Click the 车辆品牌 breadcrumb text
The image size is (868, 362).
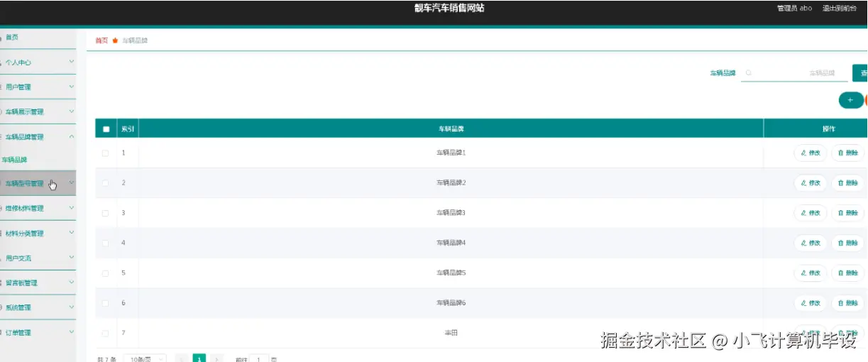click(x=135, y=40)
